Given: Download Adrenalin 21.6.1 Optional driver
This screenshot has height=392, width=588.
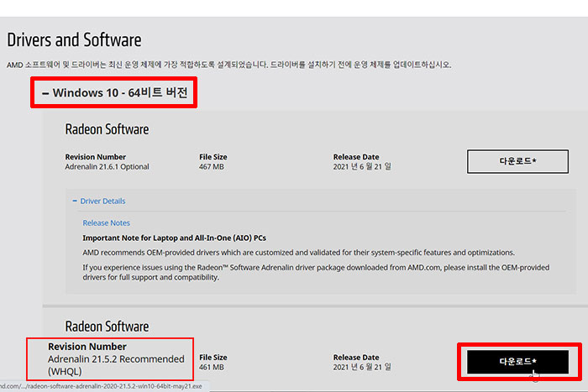Looking at the screenshot, I should [517, 161].
